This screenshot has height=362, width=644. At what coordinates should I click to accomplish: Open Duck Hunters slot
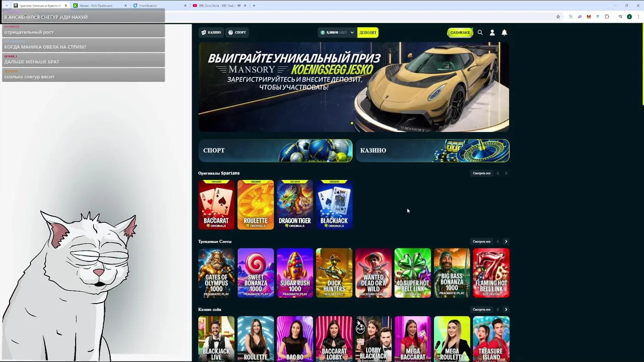click(x=334, y=273)
